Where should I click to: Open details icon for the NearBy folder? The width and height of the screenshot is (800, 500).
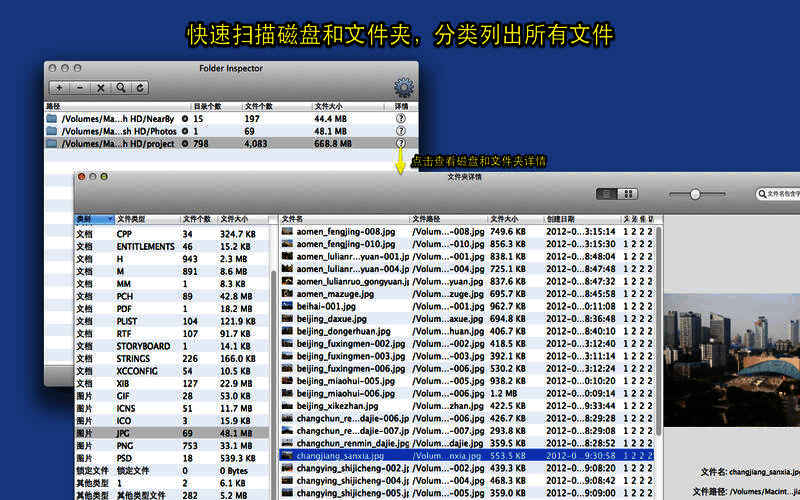pyautogui.click(x=401, y=118)
